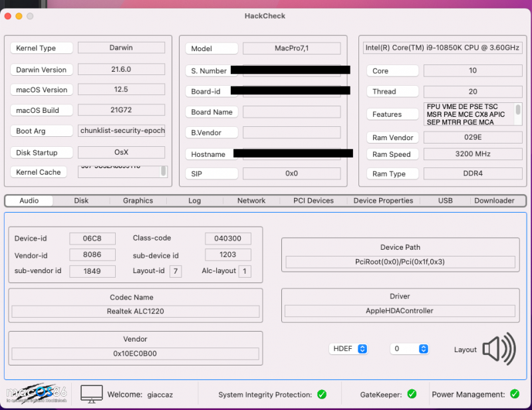Open the HDEF dropdown
The width and height of the screenshot is (532, 410).
[x=348, y=349]
